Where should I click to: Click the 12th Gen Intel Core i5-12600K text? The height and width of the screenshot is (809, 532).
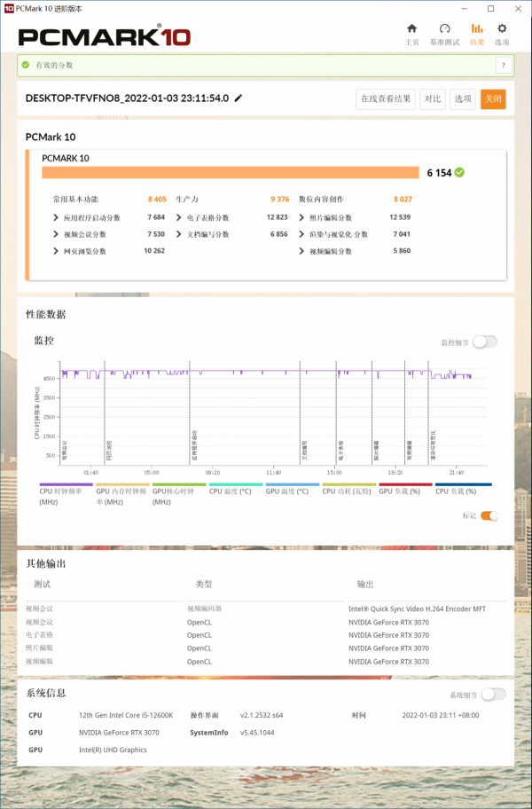tap(126, 715)
